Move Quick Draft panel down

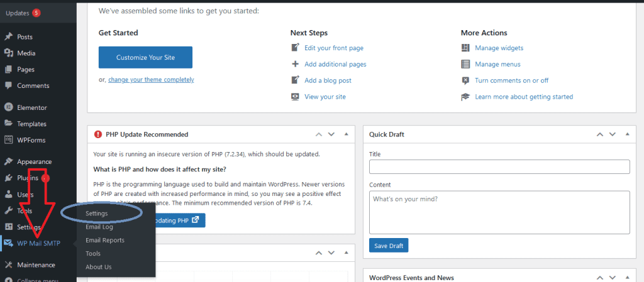(x=613, y=134)
